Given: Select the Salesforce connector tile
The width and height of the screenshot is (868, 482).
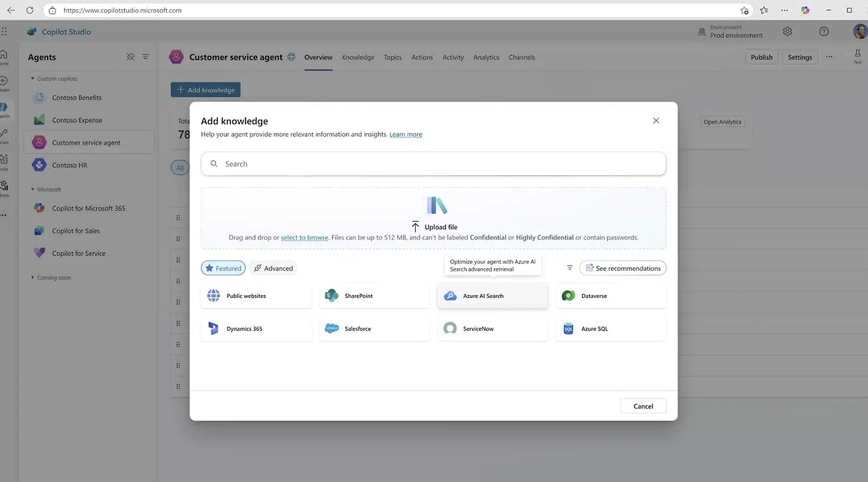Looking at the screenshot, I should (x=374, y=328).
